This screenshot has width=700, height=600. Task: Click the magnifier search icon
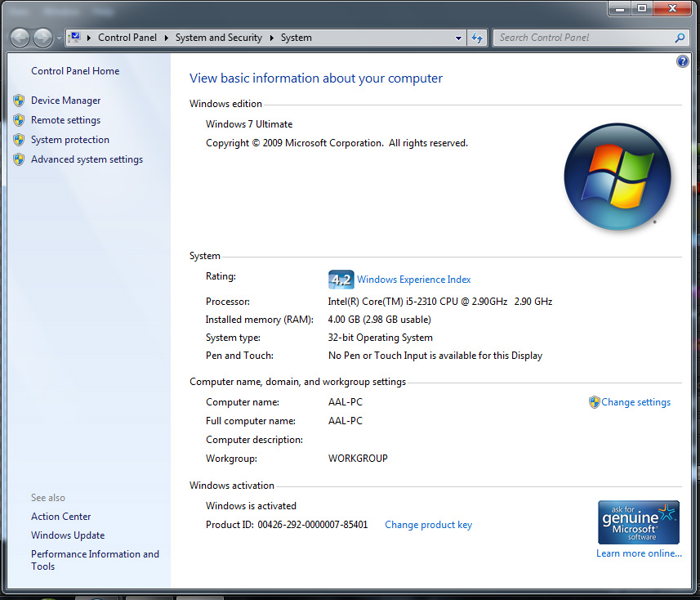click(680, 38)
